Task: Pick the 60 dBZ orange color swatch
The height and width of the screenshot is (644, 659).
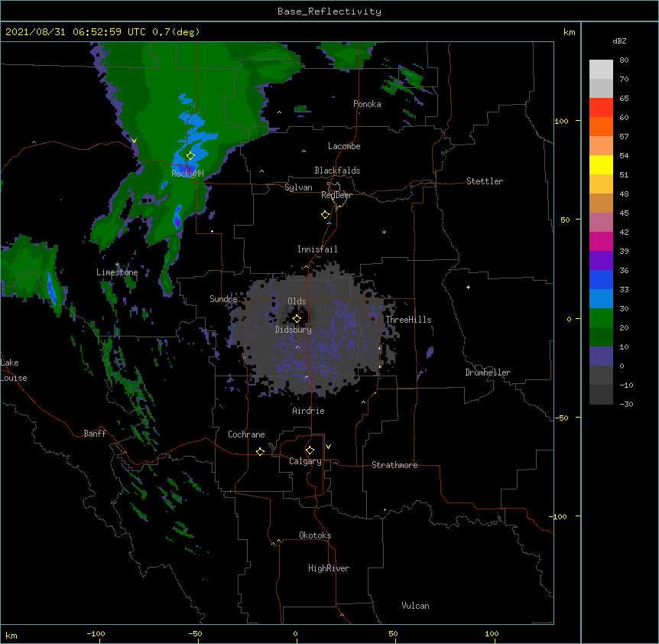Action: click(601, 126)
